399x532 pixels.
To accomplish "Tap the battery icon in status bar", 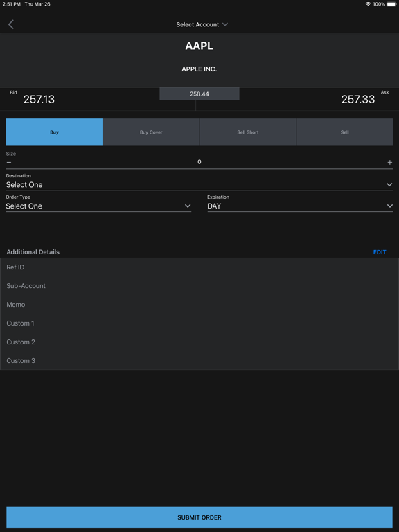I will point(391,4).
